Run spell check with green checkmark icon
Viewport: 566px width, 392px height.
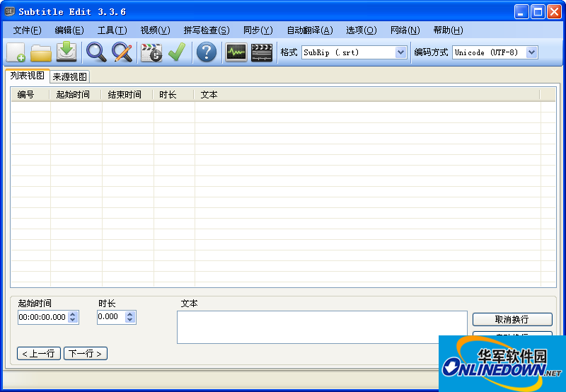pos(176,52)
